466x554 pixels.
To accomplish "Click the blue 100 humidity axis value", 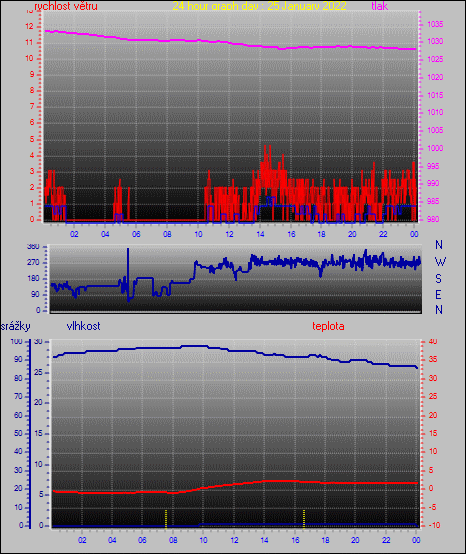I will (x=16, y=341).
